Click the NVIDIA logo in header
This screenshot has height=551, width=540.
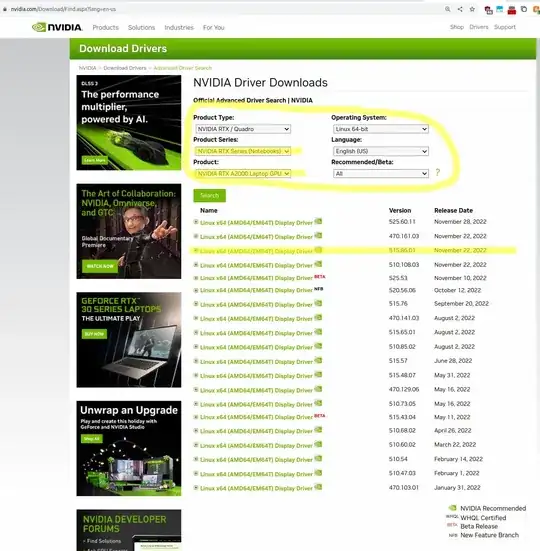pos(57,27)
